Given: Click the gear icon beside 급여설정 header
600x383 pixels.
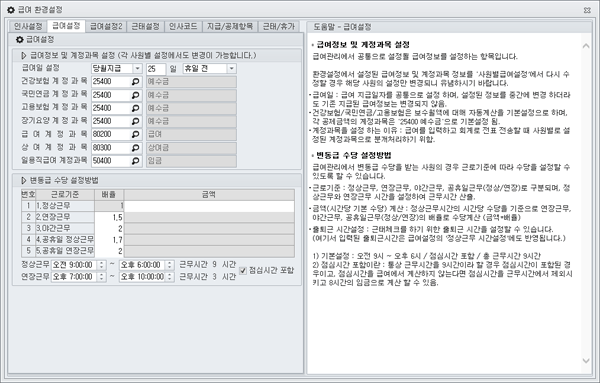Looking at the screenshot, I should click(20, 39).
